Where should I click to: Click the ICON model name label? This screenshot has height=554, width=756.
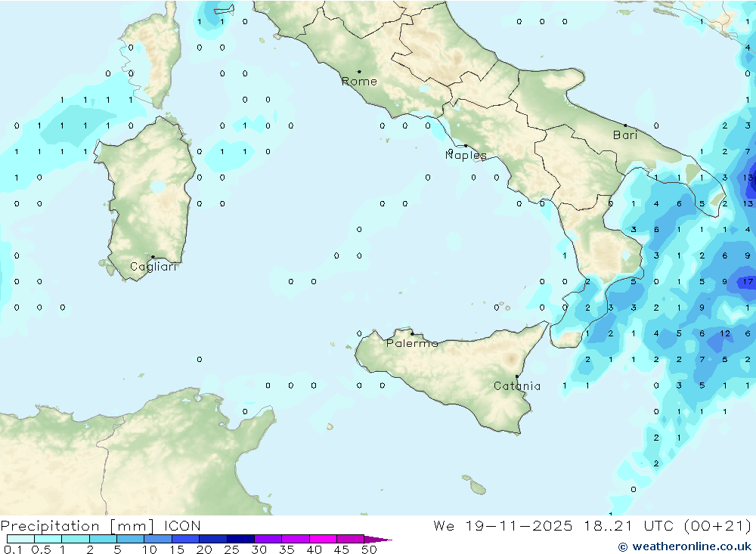[182, 525]
